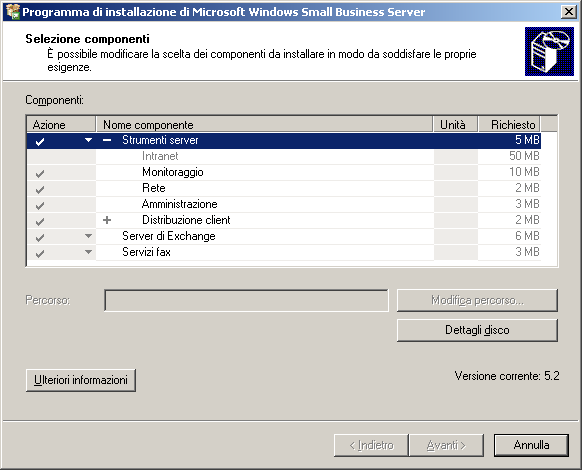Click the setup icon in the title bar
This screenshot has width=582, height=470.
[x=12, y=12]
